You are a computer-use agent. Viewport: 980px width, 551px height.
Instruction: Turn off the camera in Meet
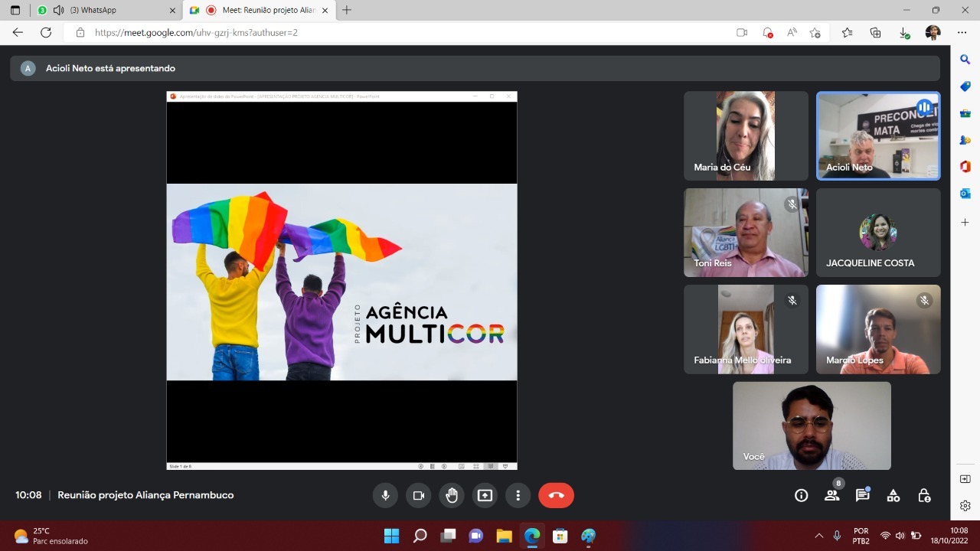pyautogui.click(x=419, y=495)
